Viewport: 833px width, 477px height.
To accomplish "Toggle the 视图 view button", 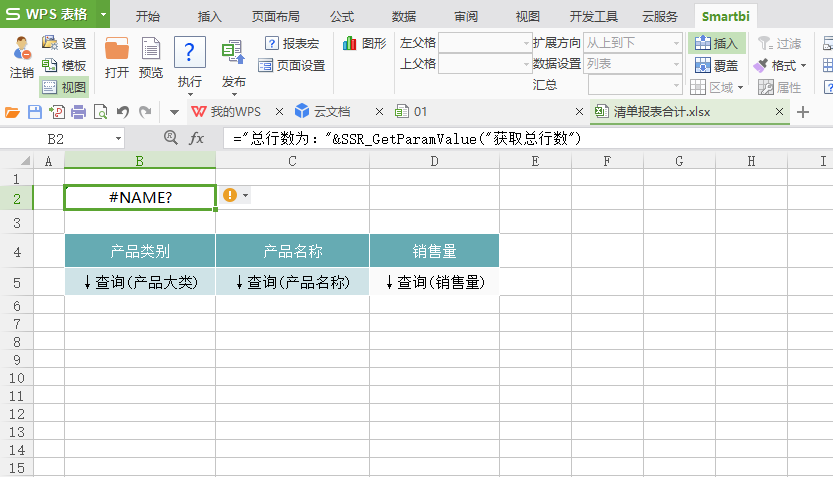I will click(x=64, y=87).
